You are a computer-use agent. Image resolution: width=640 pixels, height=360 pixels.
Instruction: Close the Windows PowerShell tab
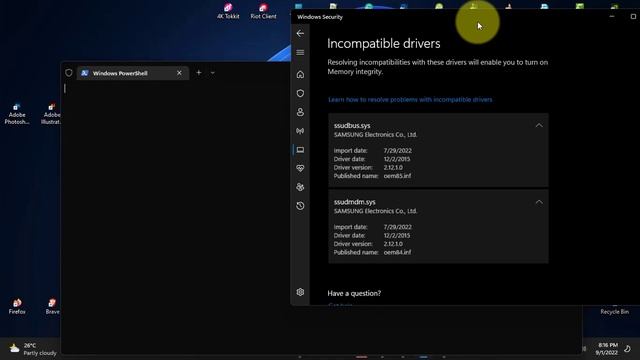pos(179,73)
